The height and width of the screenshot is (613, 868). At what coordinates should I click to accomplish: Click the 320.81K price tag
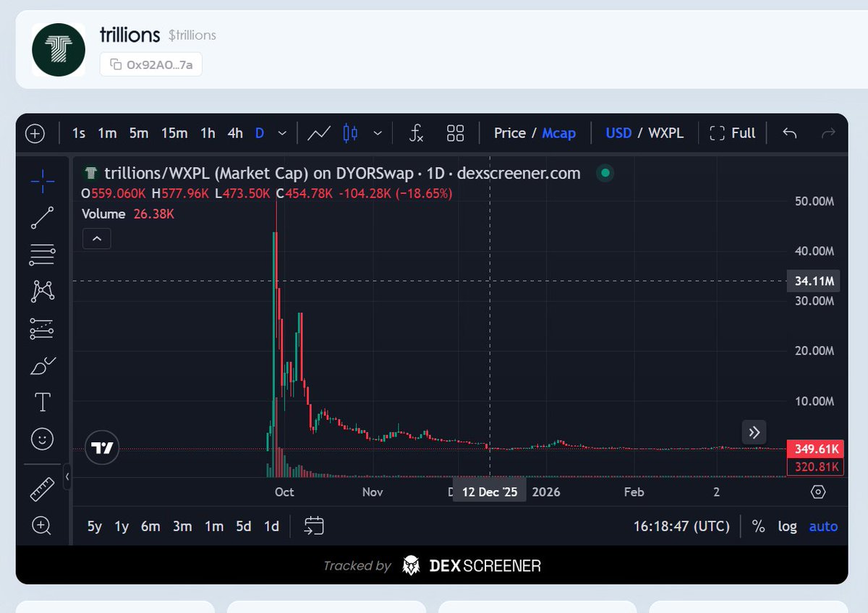(815, 467)
